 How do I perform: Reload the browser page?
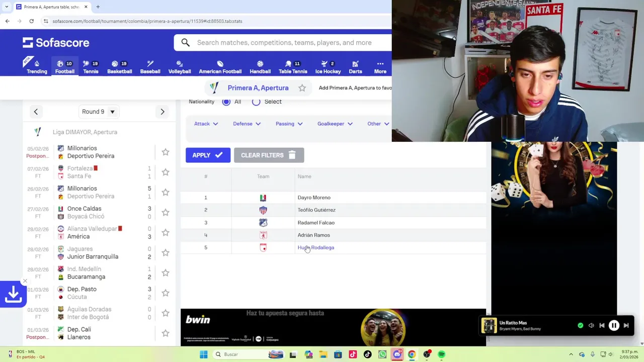point(31,21)
